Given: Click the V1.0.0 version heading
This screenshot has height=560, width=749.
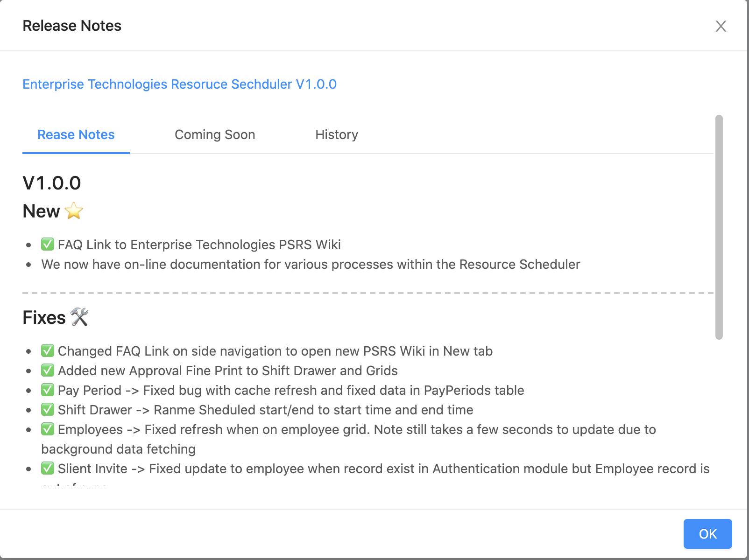Looking at the screenshot, I should [x=52, y=183].
